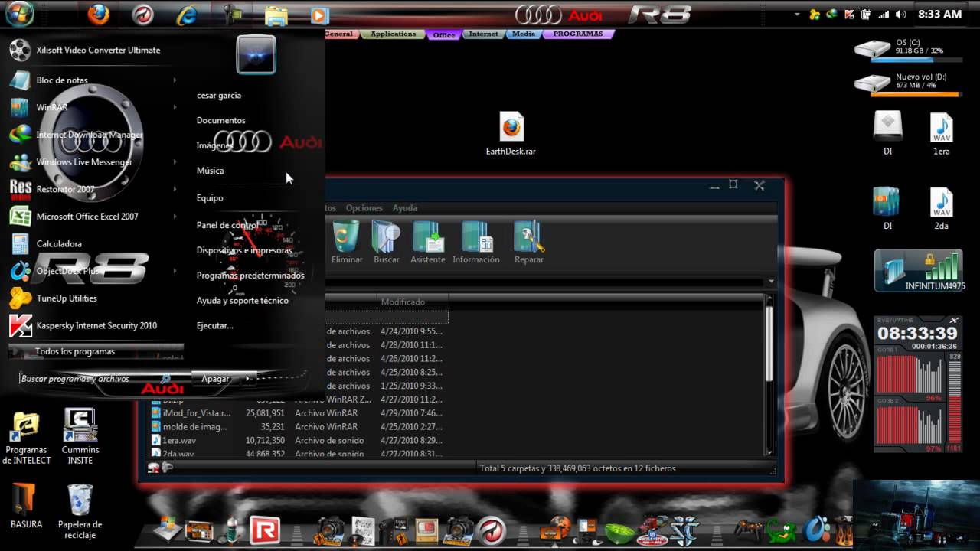The height and width of the screenshot is (551, 980).
Task: Switch to the Office dock tab
Action: 443,34
